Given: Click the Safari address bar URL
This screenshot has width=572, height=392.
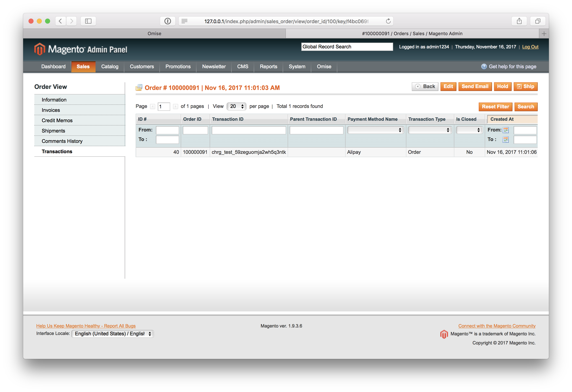Looking at the screenshot, I should (x=286, y=21).
